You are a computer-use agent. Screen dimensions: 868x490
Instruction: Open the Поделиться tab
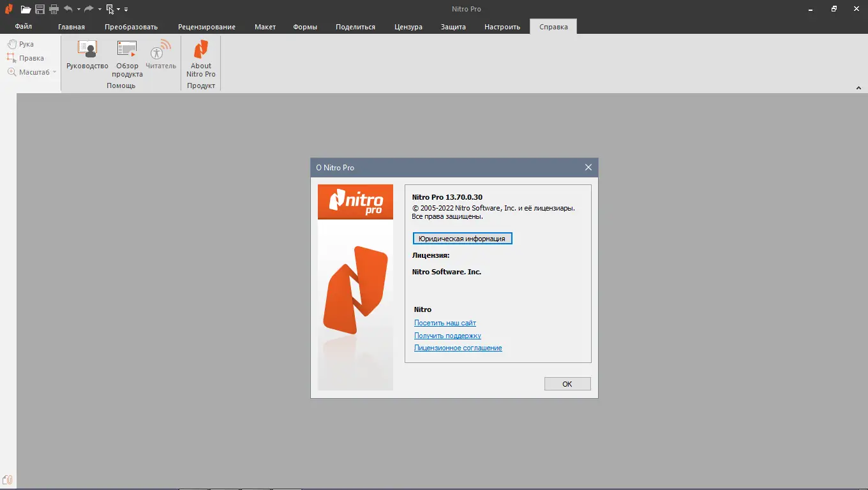coord(355,27)
